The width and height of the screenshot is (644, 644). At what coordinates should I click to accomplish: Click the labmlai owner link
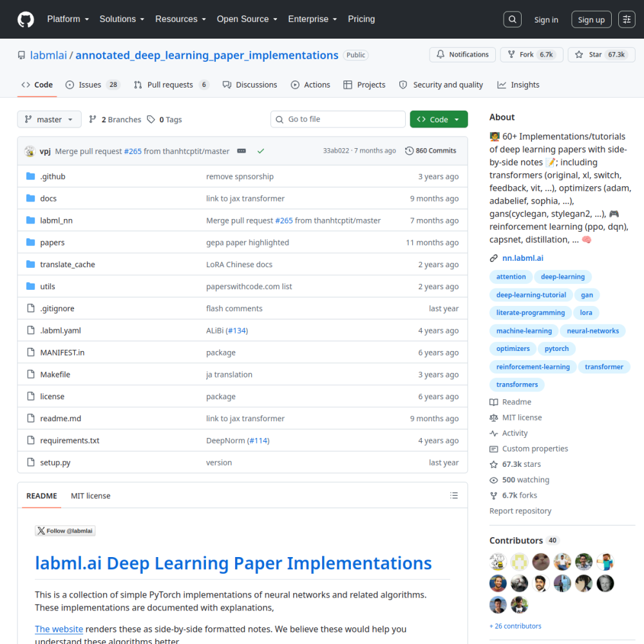click(x=48, y=55)
